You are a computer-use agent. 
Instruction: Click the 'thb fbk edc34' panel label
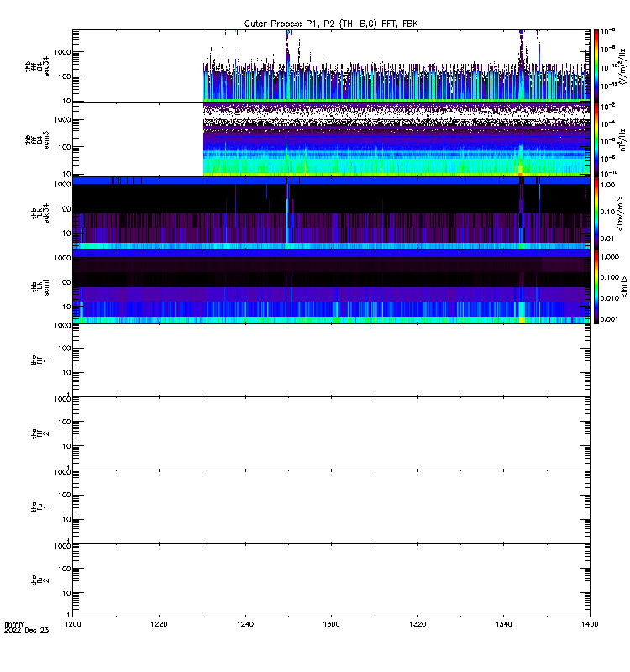39,213
